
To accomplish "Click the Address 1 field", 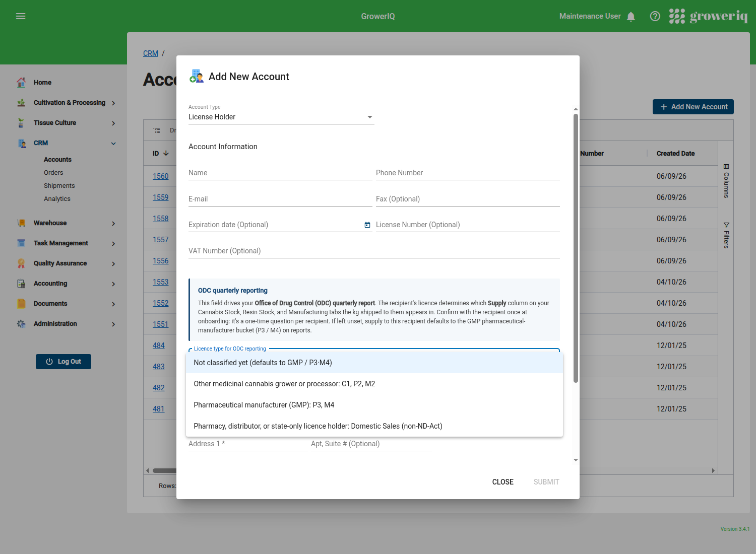I will click(x=248, y=444).
